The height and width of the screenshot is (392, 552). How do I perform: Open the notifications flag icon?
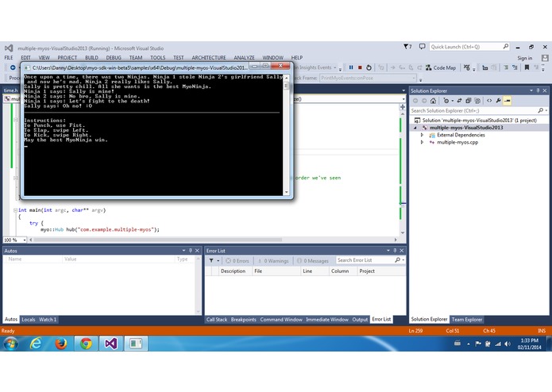[407, 46]
